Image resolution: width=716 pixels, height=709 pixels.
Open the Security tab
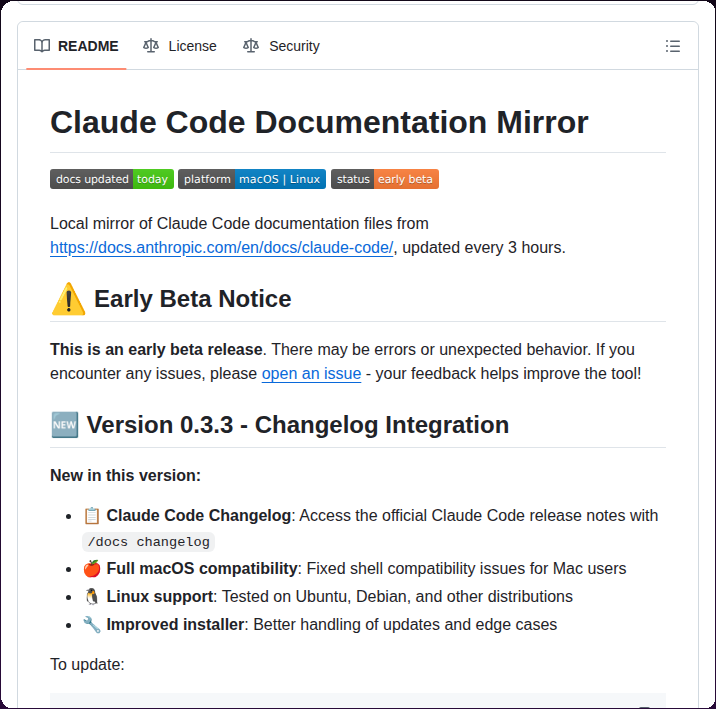281,46
